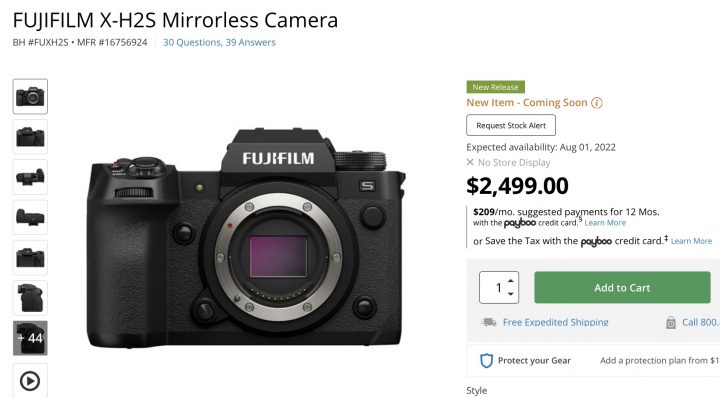Click the info icon beside Coming Soon

596,103
